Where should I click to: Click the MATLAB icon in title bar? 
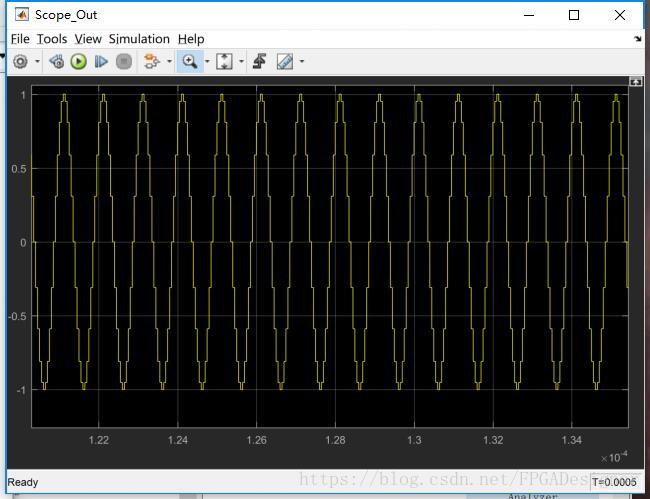point(22,15)
